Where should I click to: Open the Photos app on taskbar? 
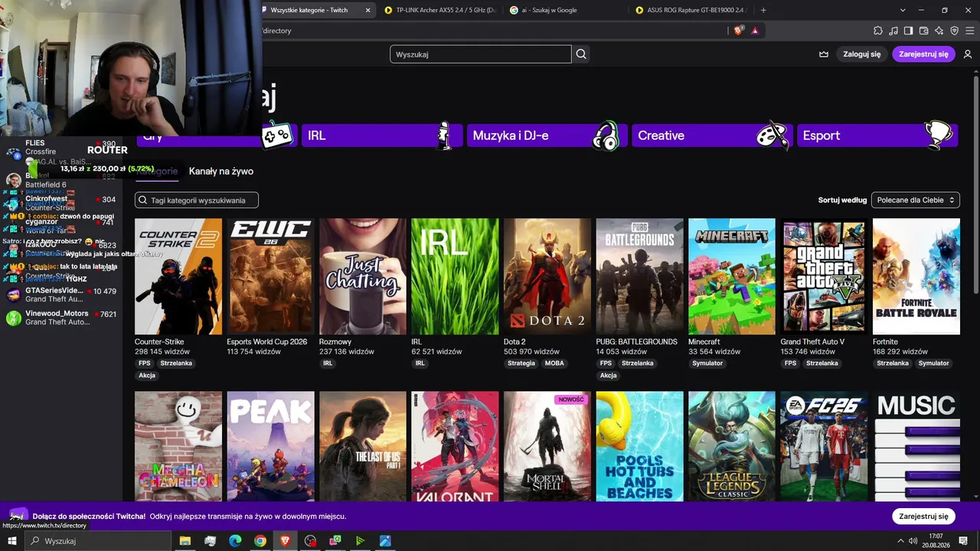pos(385,541)
